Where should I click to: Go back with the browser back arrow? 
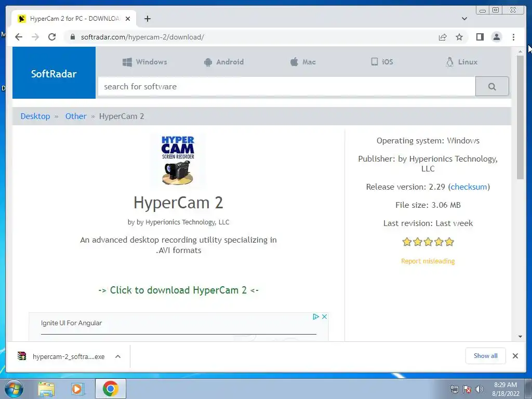tap(19, 37)
